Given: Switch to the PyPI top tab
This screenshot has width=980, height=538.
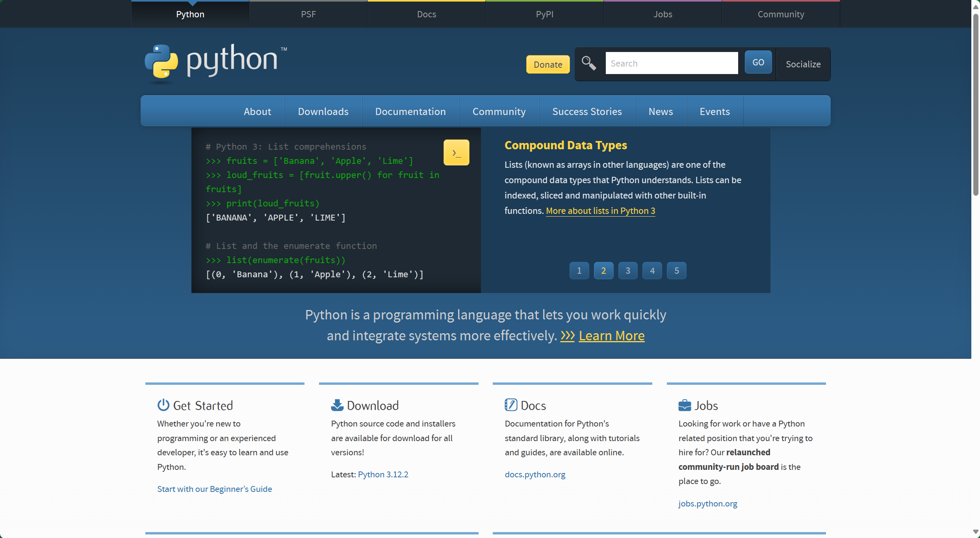Looking at the screenshot, I should [x=544, y=14].
